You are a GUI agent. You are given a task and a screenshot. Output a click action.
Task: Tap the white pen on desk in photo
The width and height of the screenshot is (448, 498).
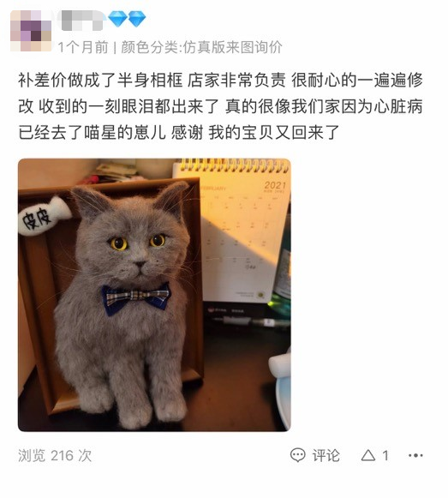[251, 321]
